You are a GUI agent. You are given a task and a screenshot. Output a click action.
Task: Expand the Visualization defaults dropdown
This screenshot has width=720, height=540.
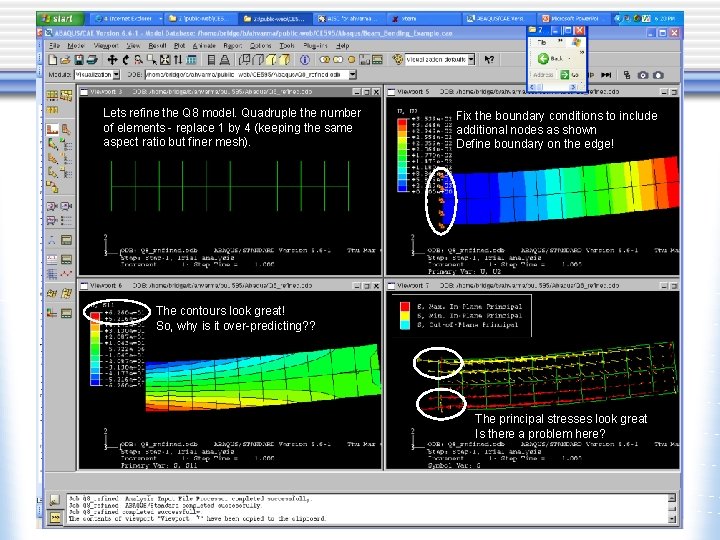click(x=471, y=59)
